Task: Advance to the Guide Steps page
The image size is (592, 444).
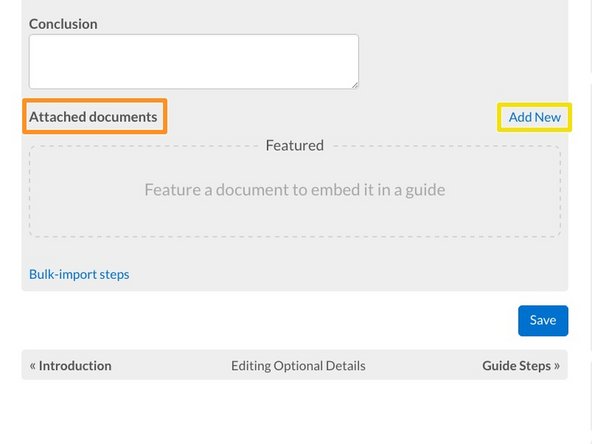Action: click(516, 365)
